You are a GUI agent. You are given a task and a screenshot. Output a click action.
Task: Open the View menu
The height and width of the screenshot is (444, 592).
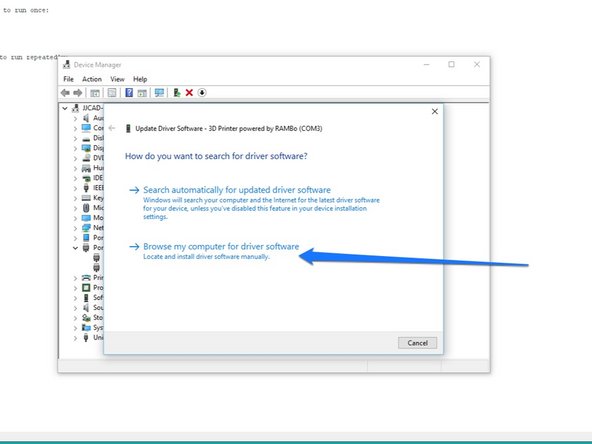click(x=117, y=79)
